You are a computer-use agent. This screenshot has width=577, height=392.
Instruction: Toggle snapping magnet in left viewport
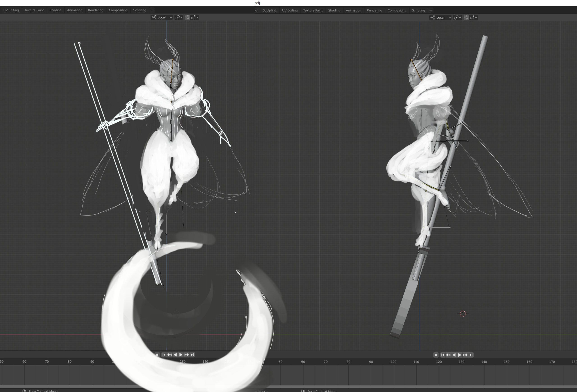pyautogui.click(x=187, y=17)
